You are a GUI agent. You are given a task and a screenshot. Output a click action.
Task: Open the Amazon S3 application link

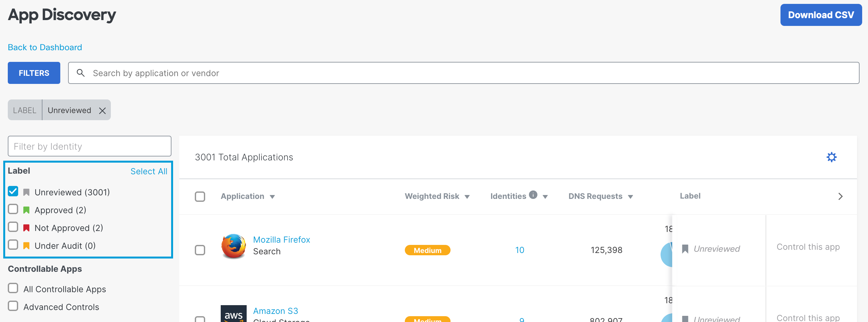tap(275, 311)
